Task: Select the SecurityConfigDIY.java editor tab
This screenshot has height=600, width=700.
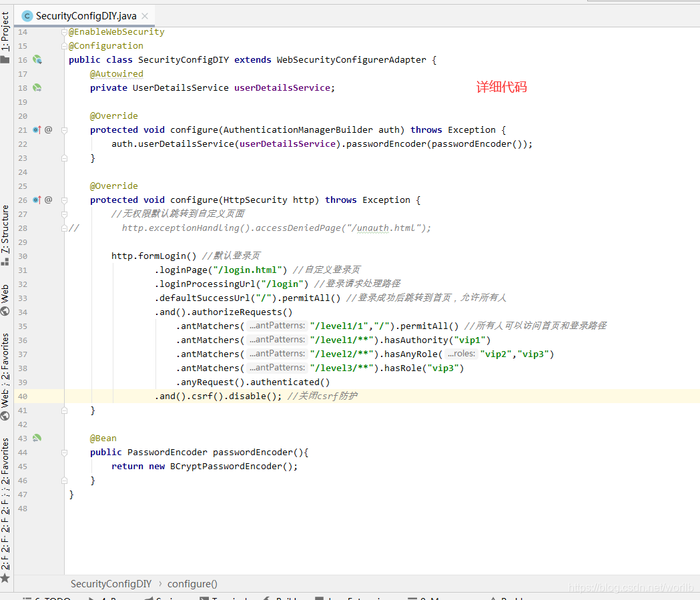Action: pos(85,16)
